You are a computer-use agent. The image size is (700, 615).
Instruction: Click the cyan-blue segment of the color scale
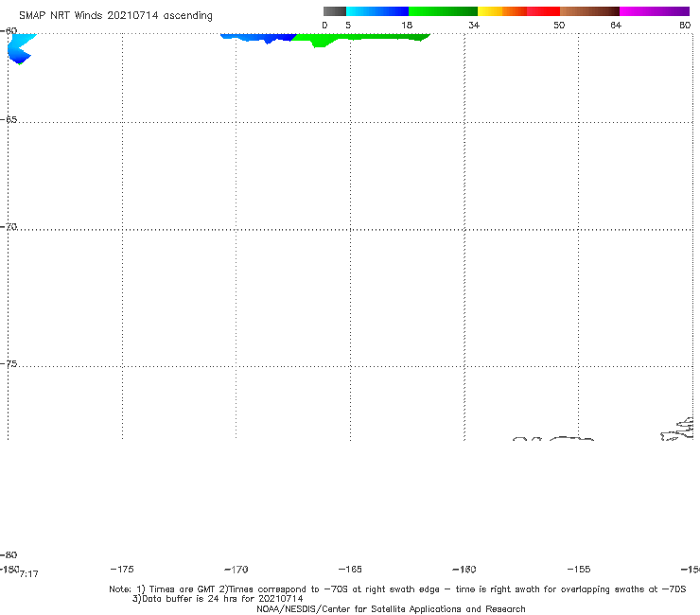tap(377, 11)
